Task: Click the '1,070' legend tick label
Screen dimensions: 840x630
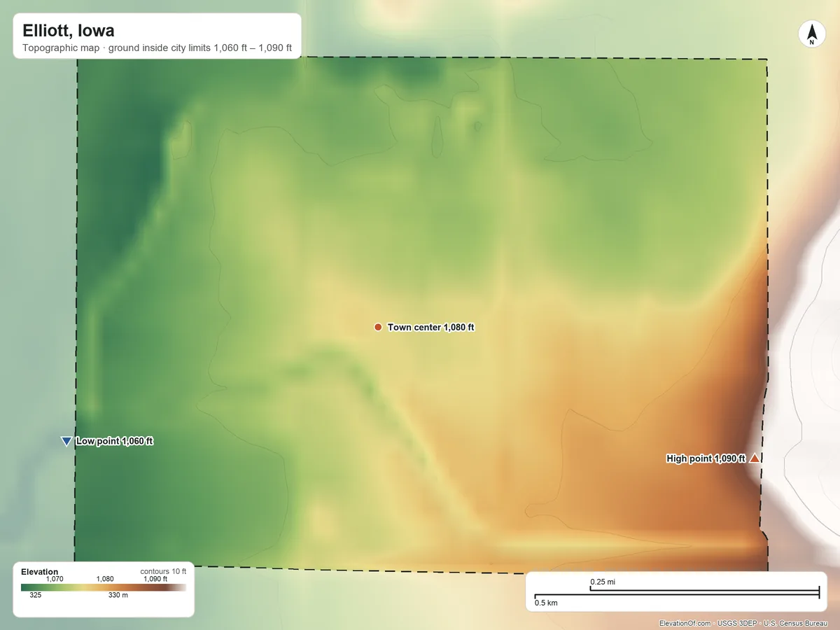Action: pyautogui.click(x=55, y=579)
